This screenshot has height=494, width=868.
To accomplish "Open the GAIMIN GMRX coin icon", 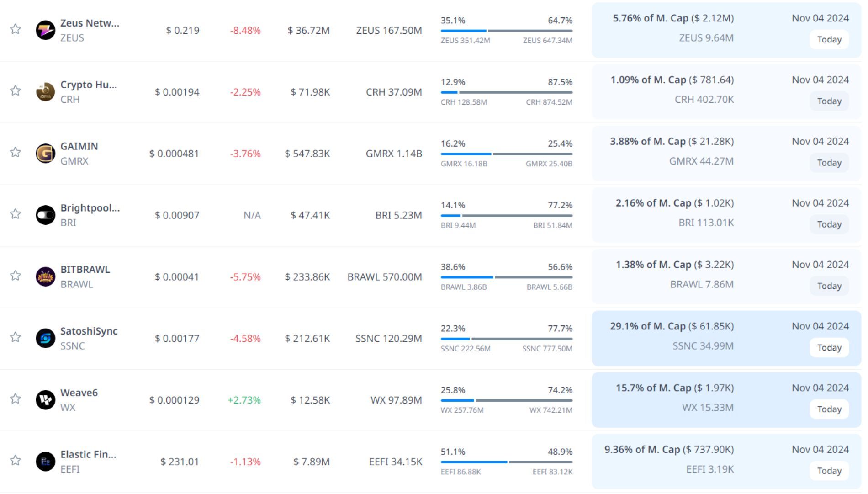I will pos(45,154).
